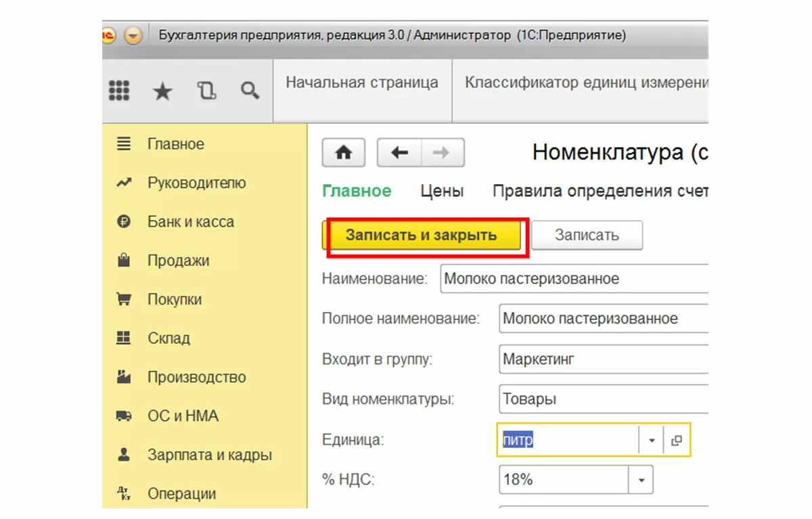812x519 pixels.
Task: Click the Единица input field
Action: [x=568, y=441]
